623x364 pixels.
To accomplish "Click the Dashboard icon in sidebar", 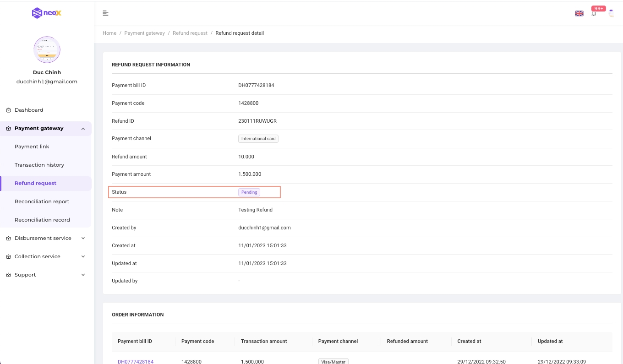I will (x=8, y=110).
